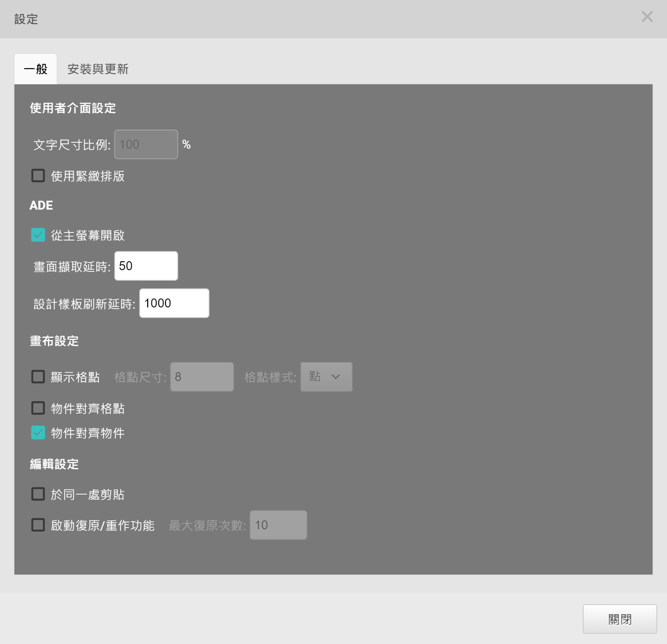Open the 格點樣式 dropdown
Screen dimensions: 667x644
[x=326, y=377]
